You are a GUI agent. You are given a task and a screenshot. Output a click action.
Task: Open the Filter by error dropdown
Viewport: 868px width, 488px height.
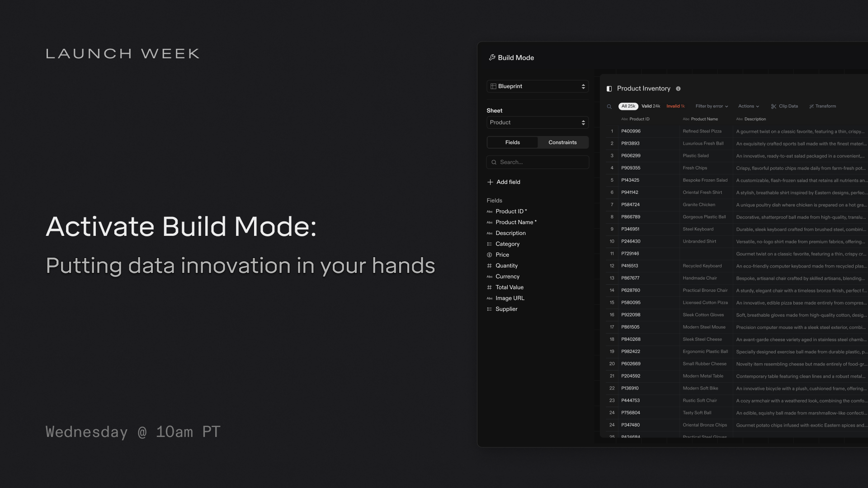[x=711, y=106]
